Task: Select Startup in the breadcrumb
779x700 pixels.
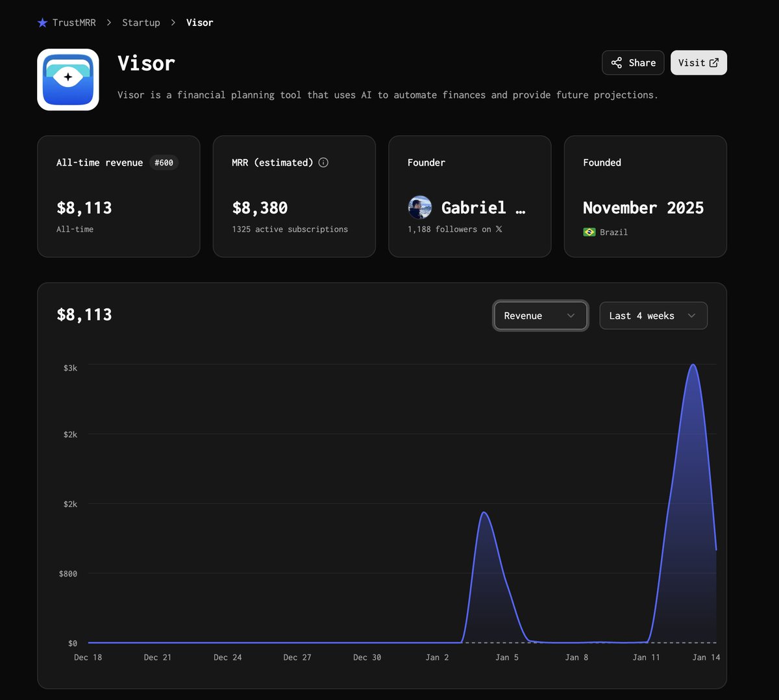Action: (141, 22)
